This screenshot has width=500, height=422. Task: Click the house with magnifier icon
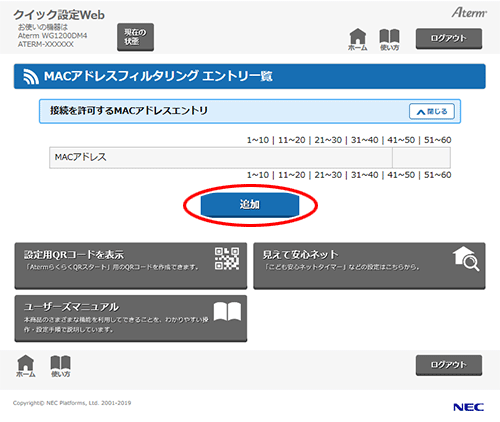(466, 259)
